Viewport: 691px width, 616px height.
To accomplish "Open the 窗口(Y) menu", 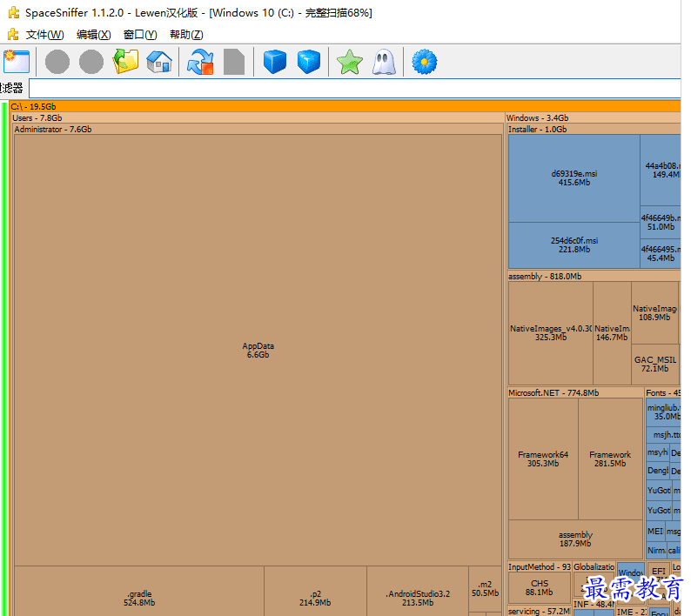I will point(140,35).
